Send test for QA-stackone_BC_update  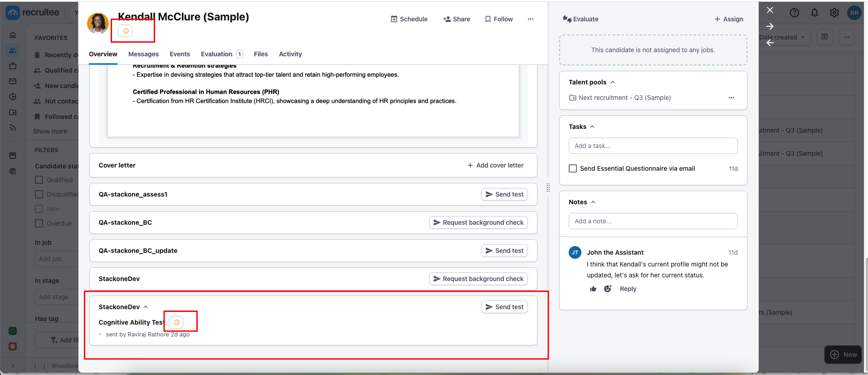click(504, 251)
